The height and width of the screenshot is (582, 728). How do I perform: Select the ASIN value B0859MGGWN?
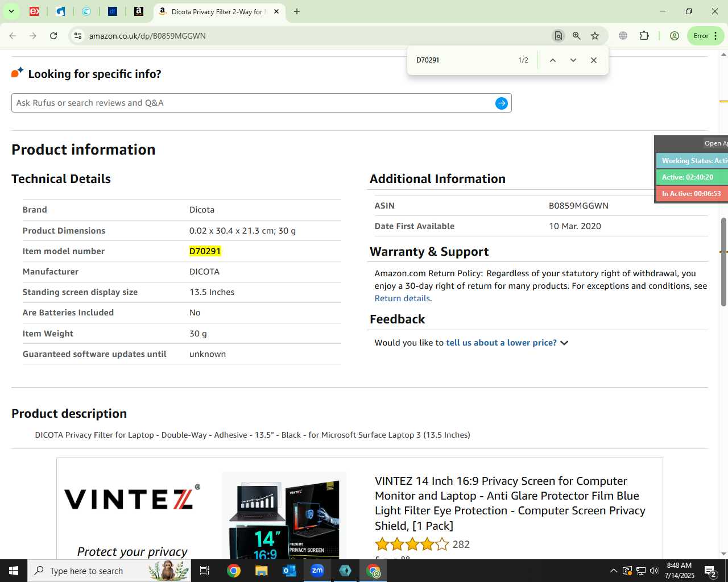[x=578, y=206]
